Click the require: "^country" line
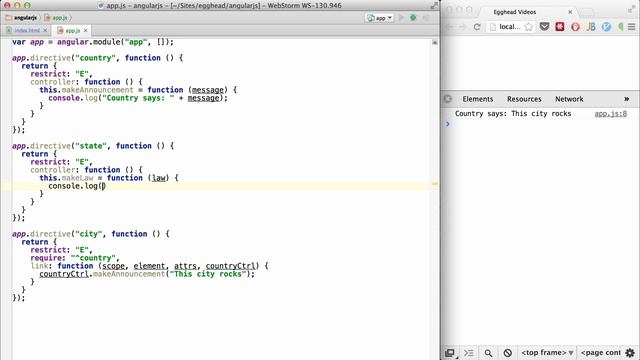Viewport: 640px width, 360px height. 75,258
